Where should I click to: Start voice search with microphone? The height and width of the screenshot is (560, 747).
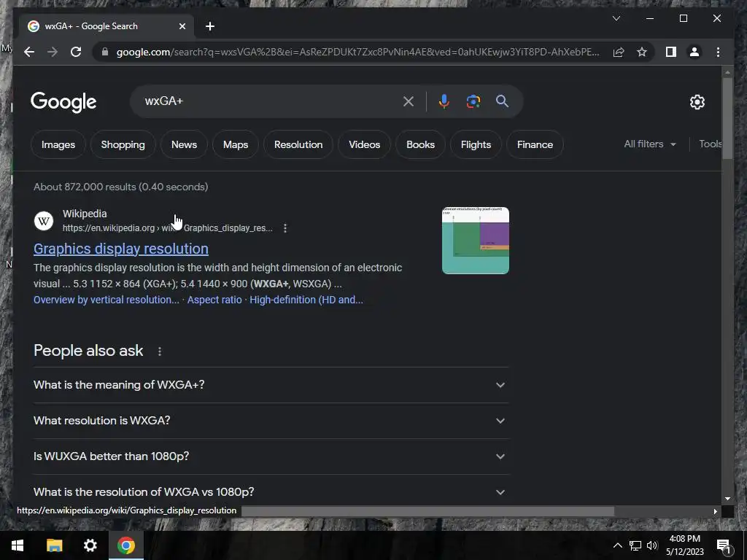tap(444, 101)
